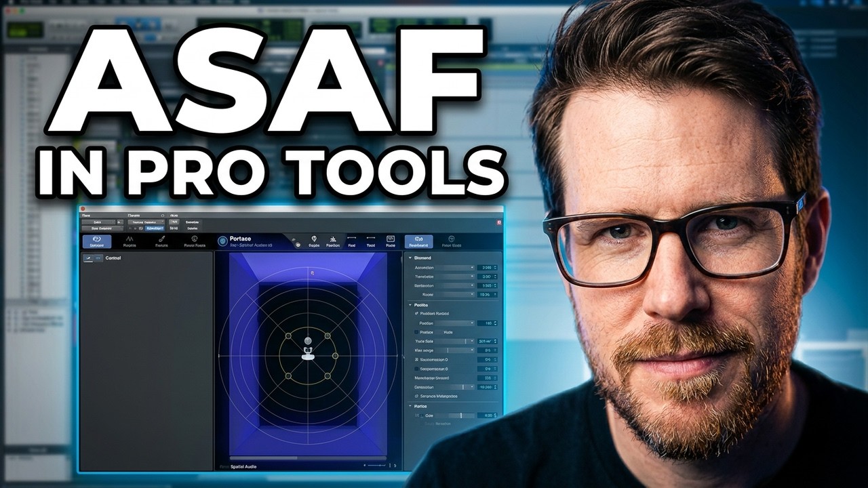Click the red close dot of the plugin window
This screenshot has height=488, width=868.
coord(83,209)
